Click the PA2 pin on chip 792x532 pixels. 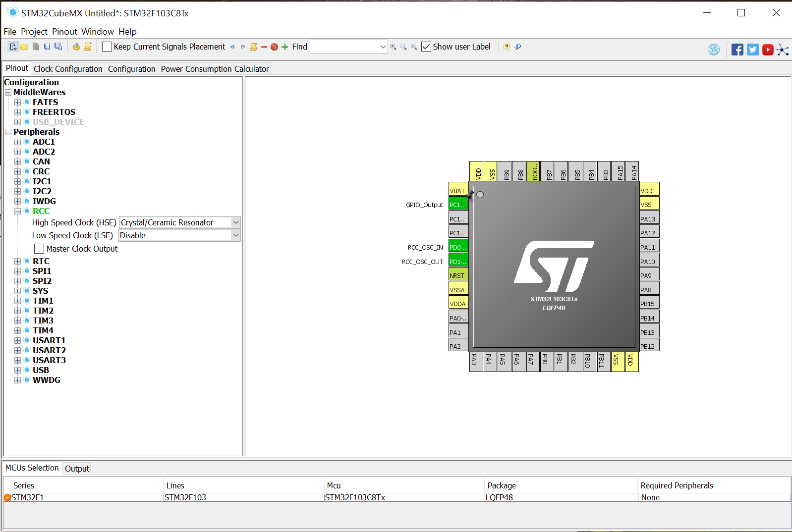click(x=458, y=346)
